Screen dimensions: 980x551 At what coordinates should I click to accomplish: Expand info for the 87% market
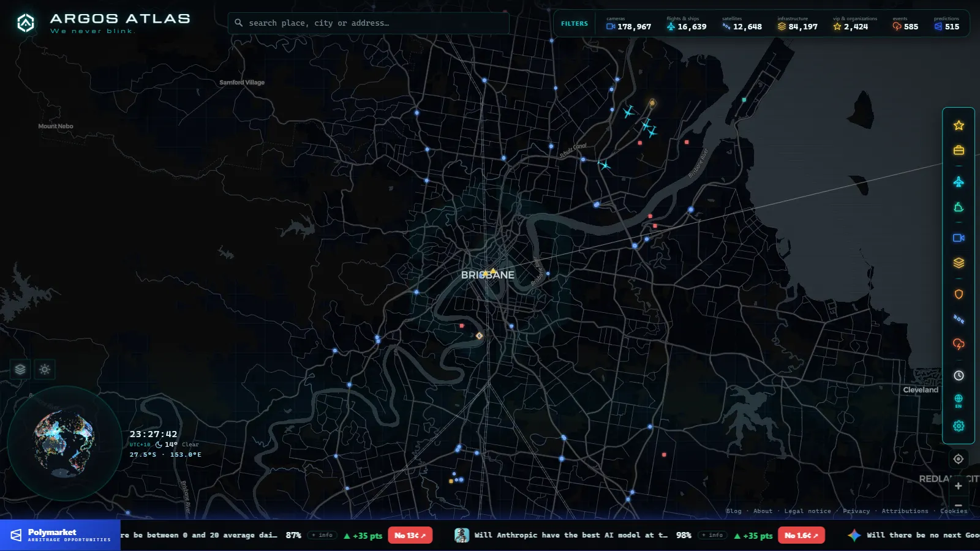(x=322, y=535)
